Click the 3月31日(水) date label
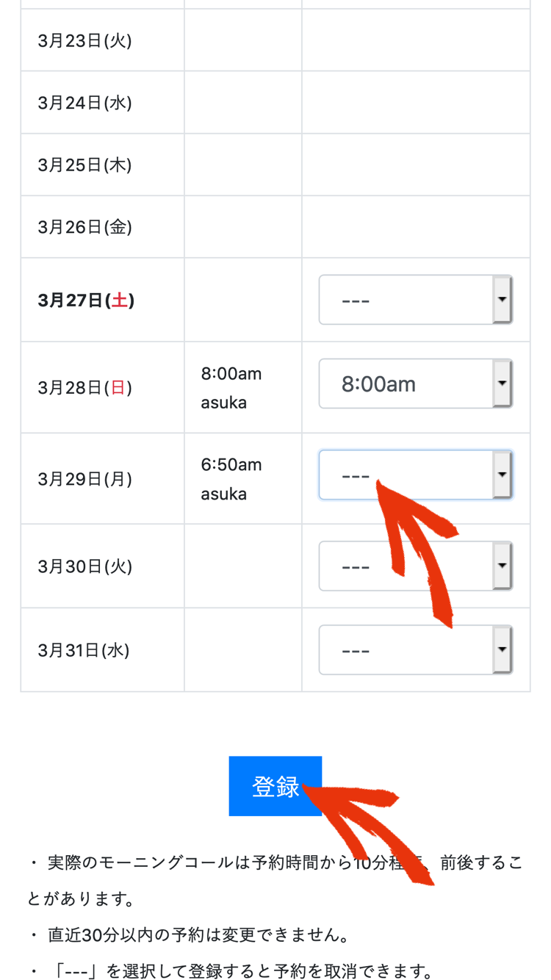The height and width of the screenshot is (980, 551). [x=84, y=650]
